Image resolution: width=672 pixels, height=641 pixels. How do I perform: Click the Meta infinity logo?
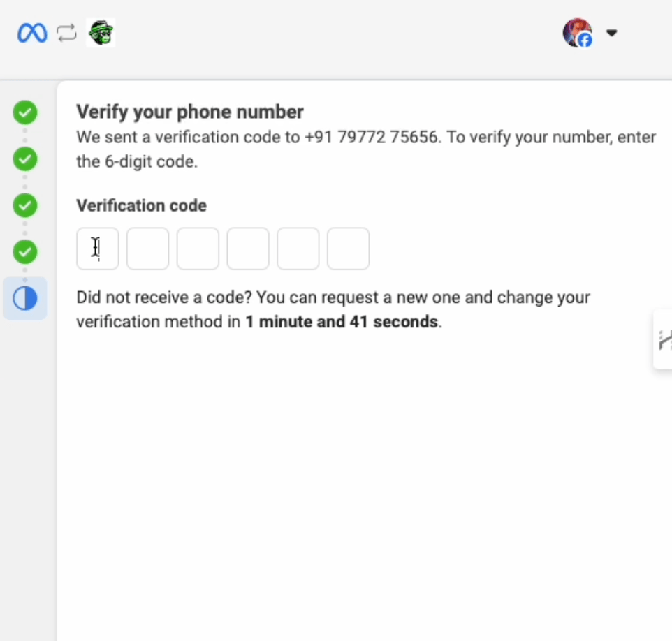tap(32, 33)
